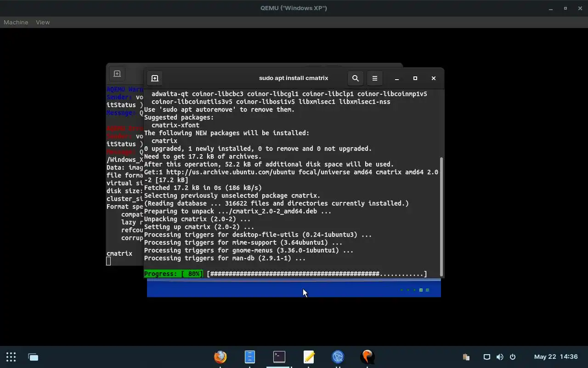
Task: Switch to the Terminal dock icon
Action: 279,357
